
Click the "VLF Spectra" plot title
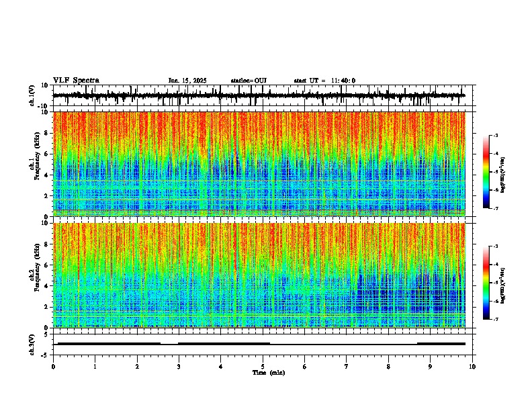pyautogui.click(x=76, y=81)
